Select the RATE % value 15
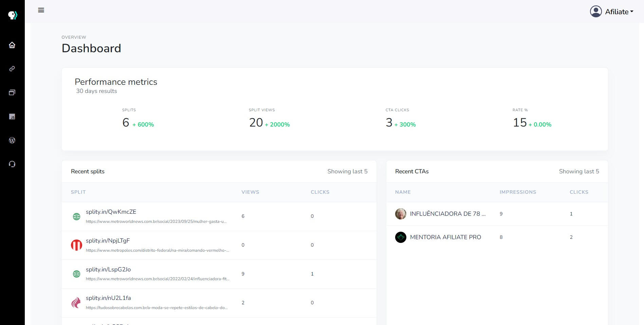 520,122
